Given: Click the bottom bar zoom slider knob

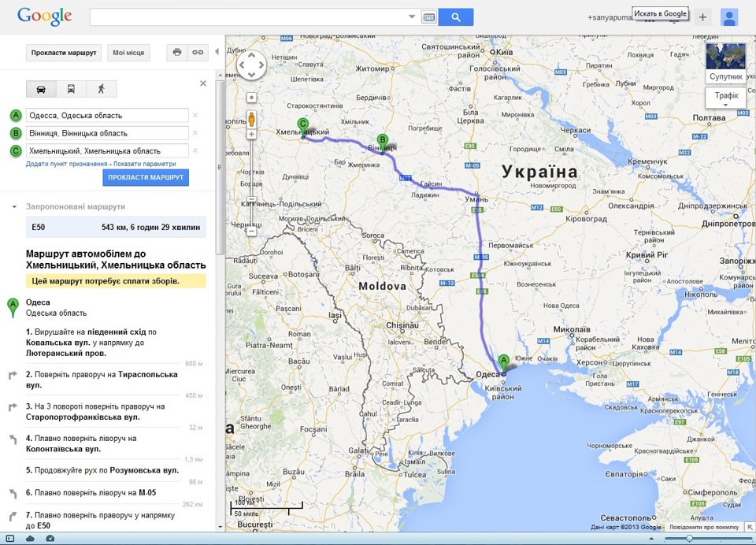Looking at the screenshot, I should coord(689,538).
